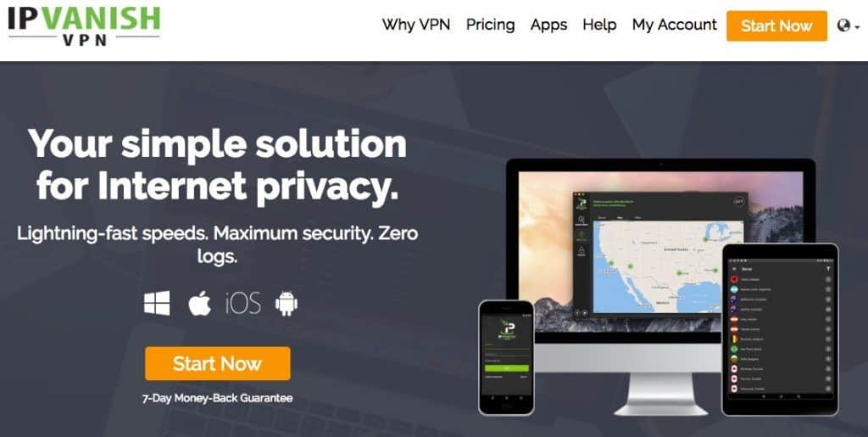Viewport: 868px width, 437px height.
Task: Open My Account link
Action: tap(674, 25)
